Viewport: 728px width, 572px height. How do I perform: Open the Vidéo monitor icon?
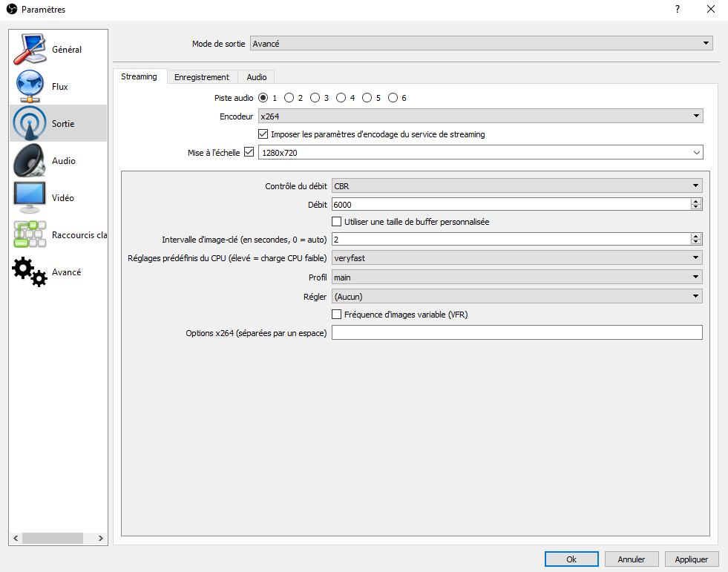30,197
